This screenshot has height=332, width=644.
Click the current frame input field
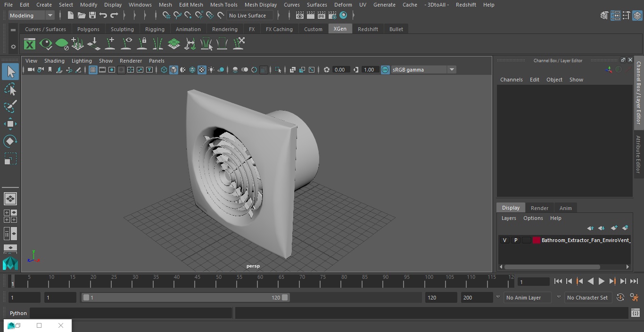tap(533, 282)
